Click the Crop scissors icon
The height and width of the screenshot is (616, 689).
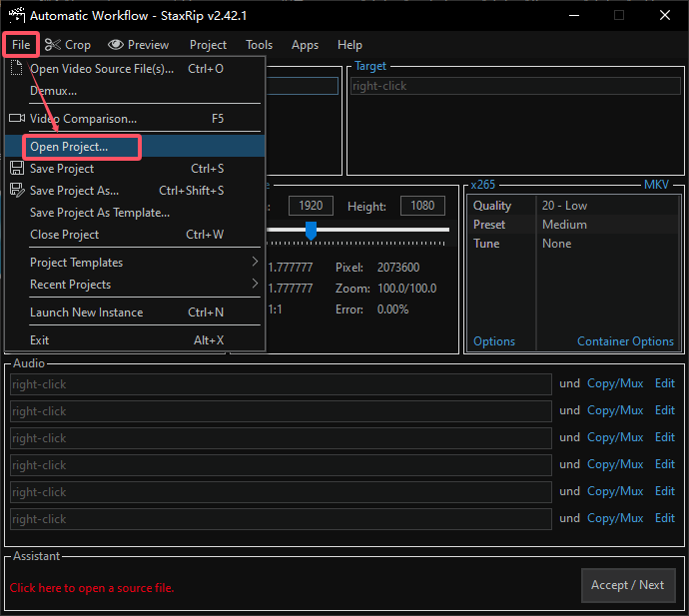point(53,45)
